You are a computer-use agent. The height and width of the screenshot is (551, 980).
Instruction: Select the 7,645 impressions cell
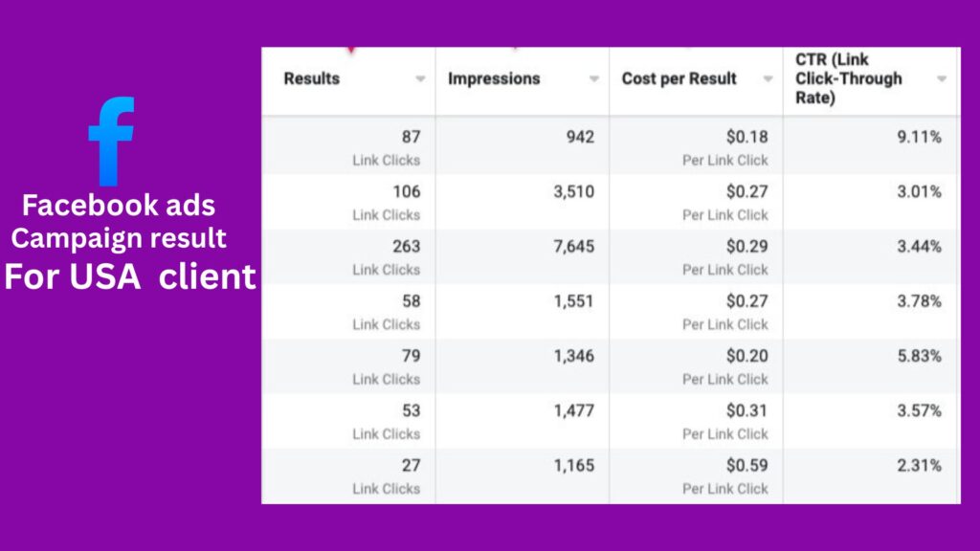click(573, 247)
